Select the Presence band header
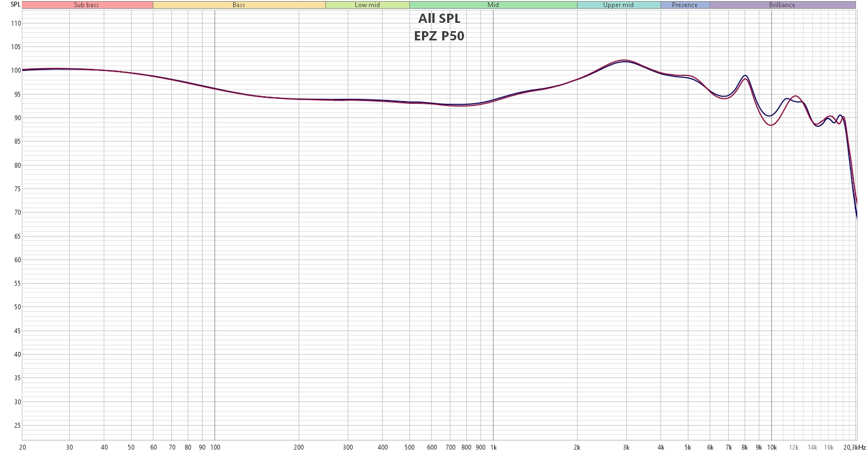 [x=685, y=5]
